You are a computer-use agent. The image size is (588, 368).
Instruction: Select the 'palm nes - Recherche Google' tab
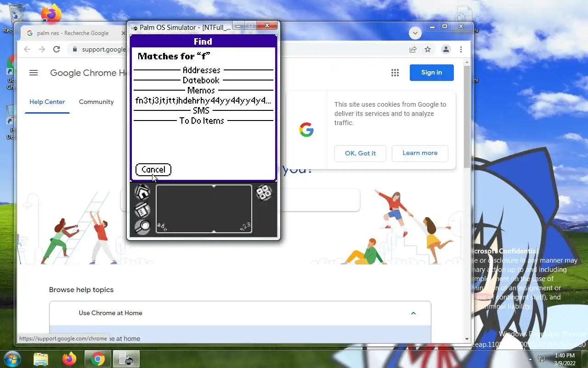pyautogui.click(x=73, y=33)
